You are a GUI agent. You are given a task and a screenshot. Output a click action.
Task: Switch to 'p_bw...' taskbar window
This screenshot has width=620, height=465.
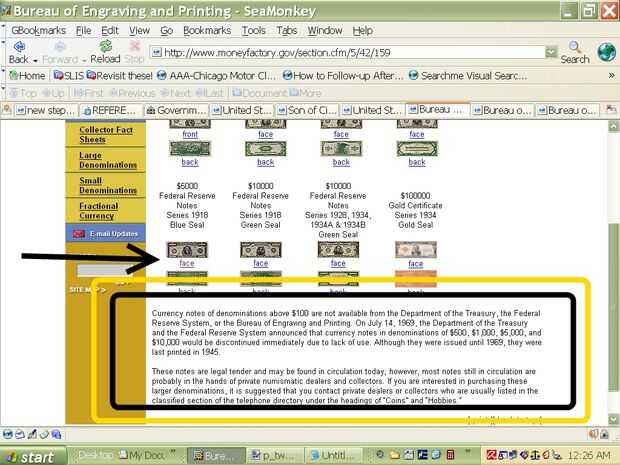(275, 456)
